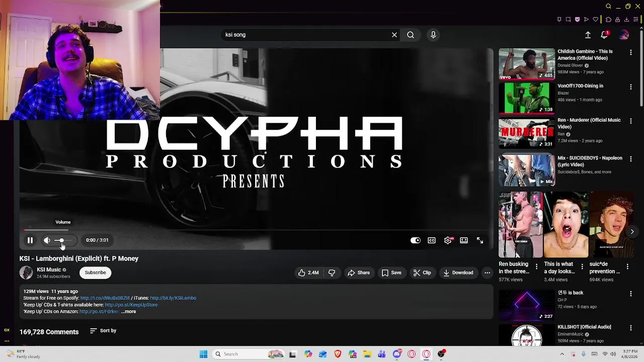Seek on the red video progress bar

click(x=257, y=230)
